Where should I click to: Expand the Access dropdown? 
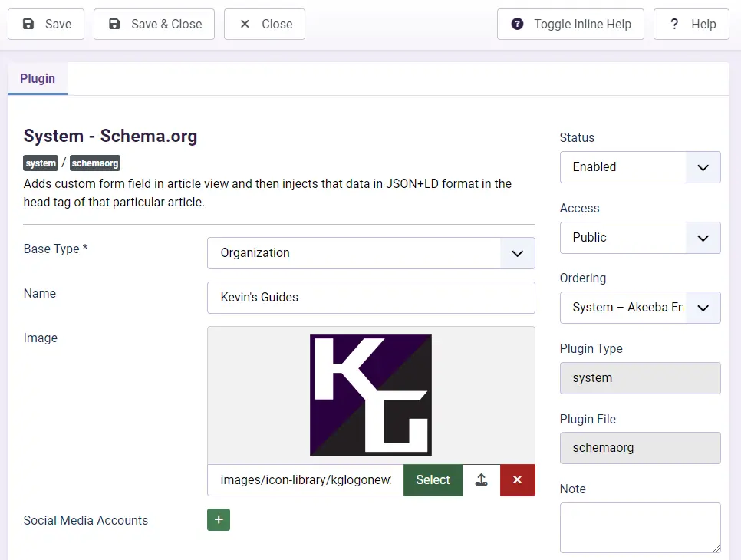(640, 238)
